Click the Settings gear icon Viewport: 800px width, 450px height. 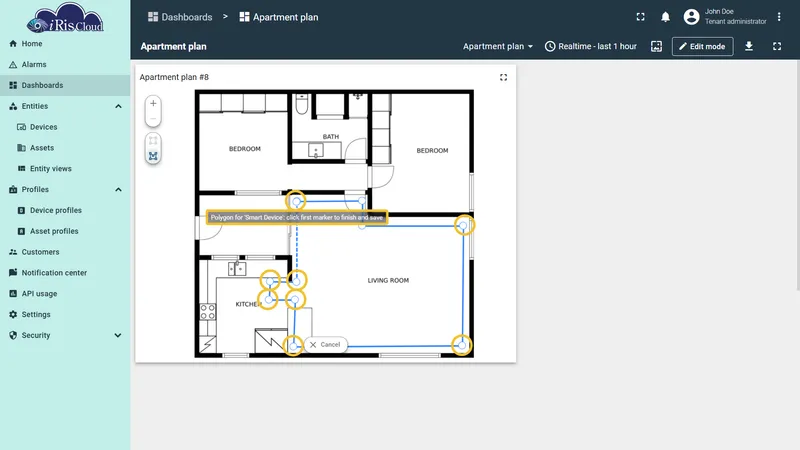pyautogui.click(x=13, y=314)
